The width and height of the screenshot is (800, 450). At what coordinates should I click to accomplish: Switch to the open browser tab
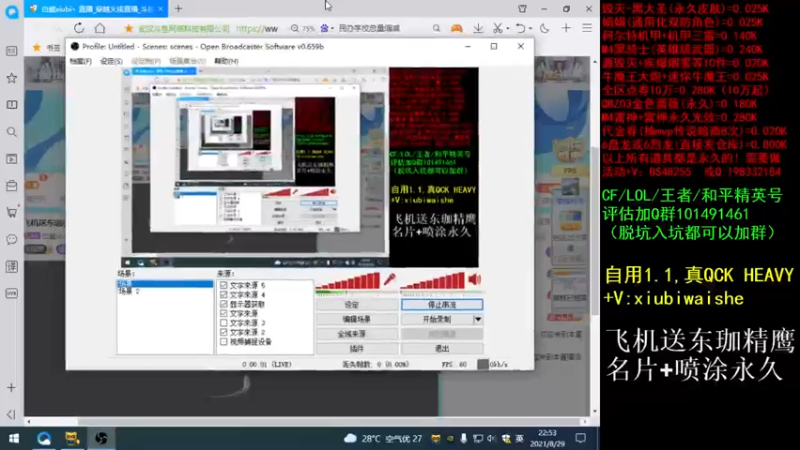click(95, 9)
